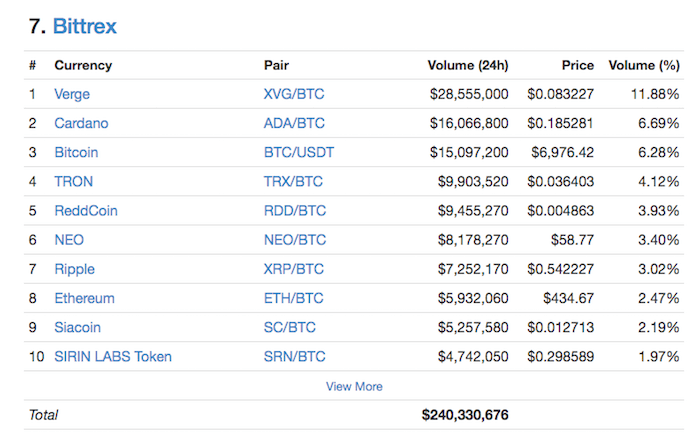Select the $240,330,676 total volume

(x=465, y=415)
